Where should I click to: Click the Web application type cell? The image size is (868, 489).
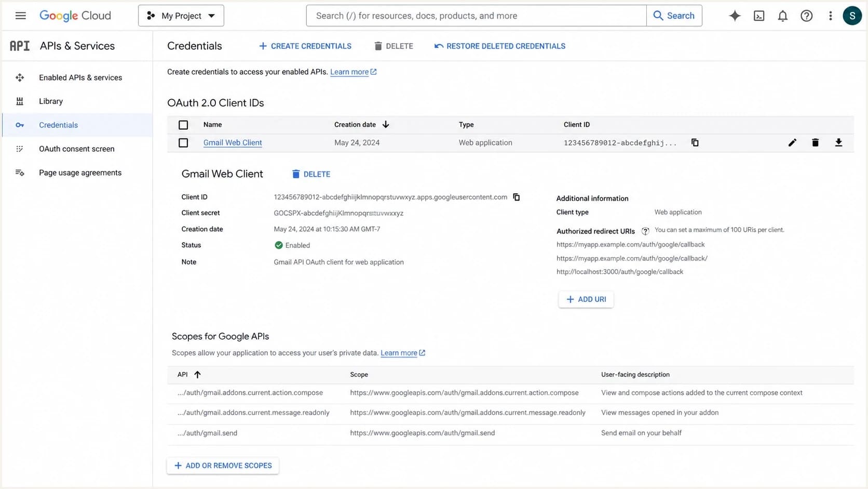point(485,142)
